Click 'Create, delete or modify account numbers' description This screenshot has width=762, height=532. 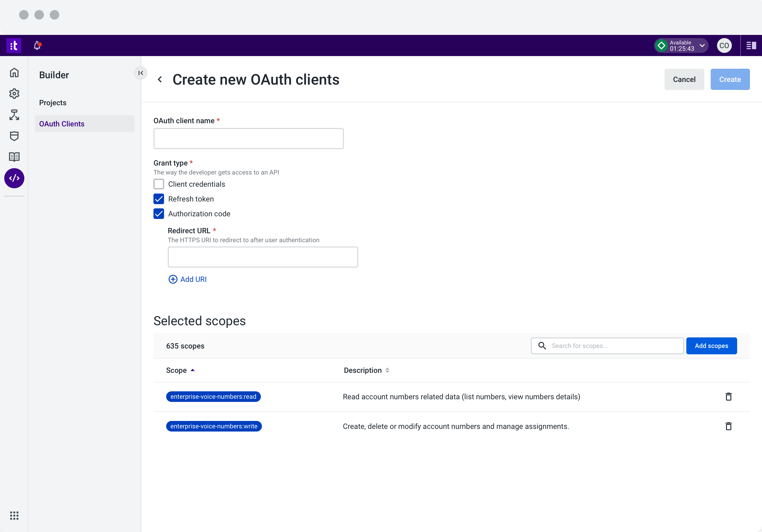tap(456, 426)
